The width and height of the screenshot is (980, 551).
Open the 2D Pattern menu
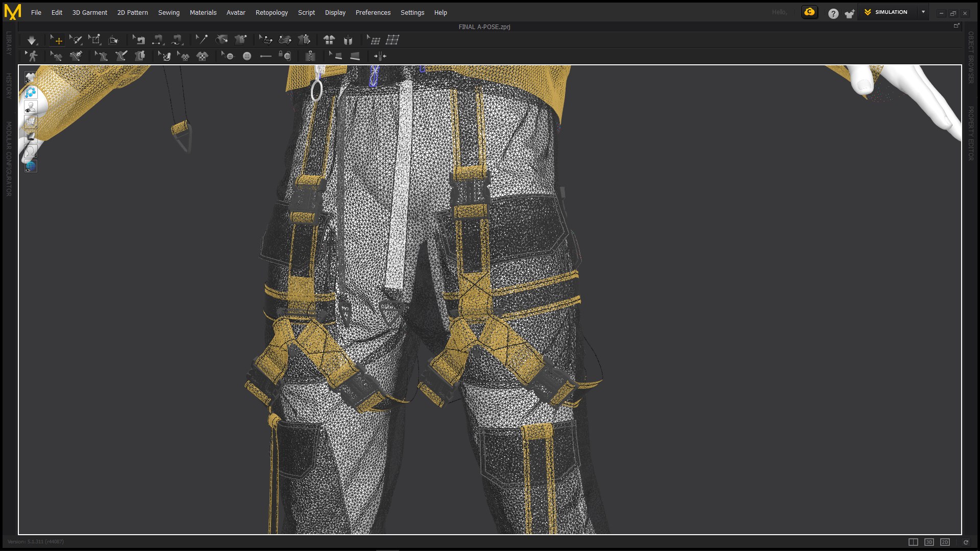tap(133, 12)
